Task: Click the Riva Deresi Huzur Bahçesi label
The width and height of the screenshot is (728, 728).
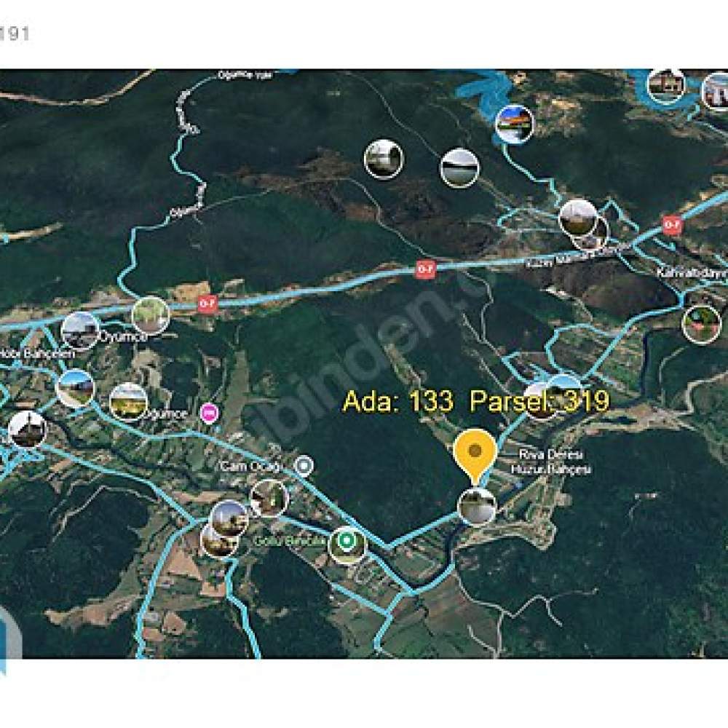Action: coord(550,462)
